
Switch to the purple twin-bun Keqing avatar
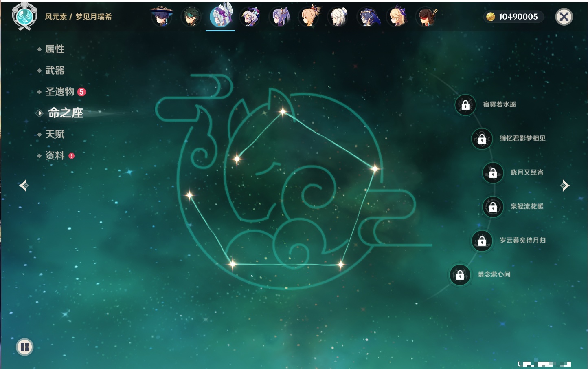pyautogui.click(x=280, y=17)
